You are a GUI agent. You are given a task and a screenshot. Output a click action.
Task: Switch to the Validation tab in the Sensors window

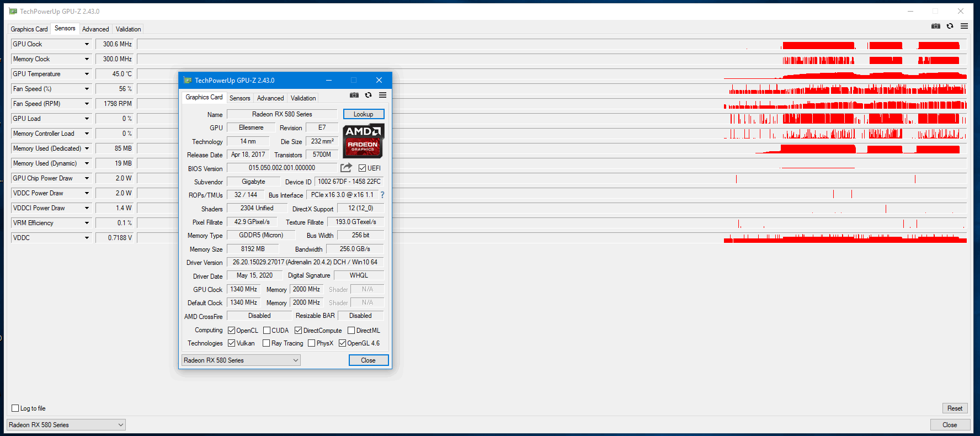[129, 29]
